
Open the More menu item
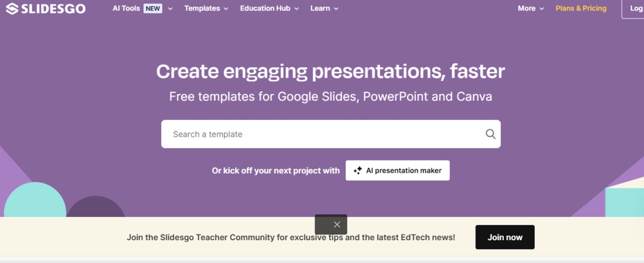click(527, 8)
